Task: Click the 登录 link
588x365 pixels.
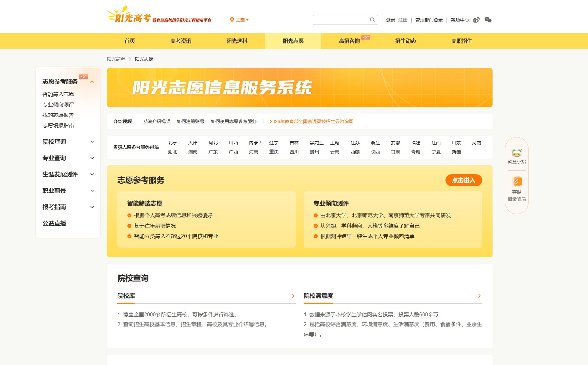Action: tap(390, 20)
